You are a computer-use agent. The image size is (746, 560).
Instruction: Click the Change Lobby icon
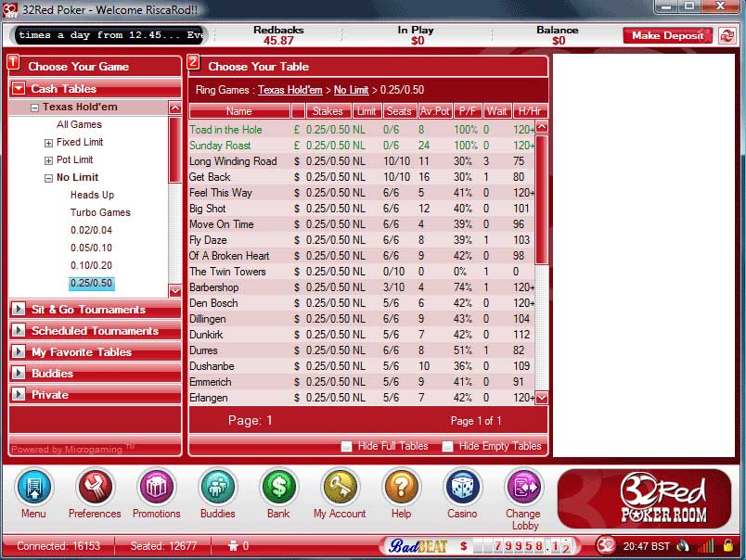pyautogui.click(x=523, y=487)
